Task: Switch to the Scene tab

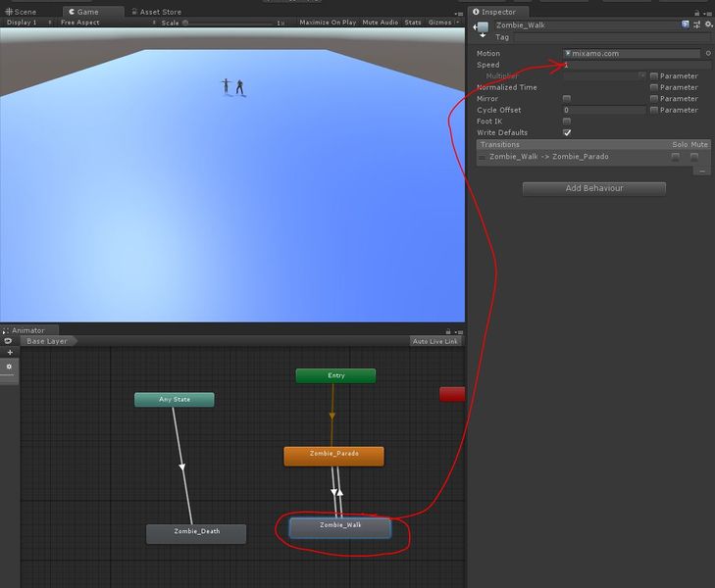Action: point(21,12)
